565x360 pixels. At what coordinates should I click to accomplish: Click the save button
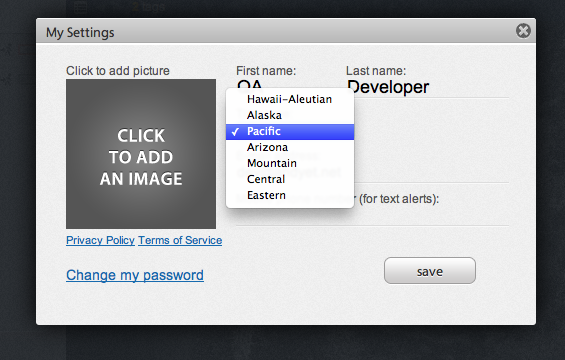(430, 271)
